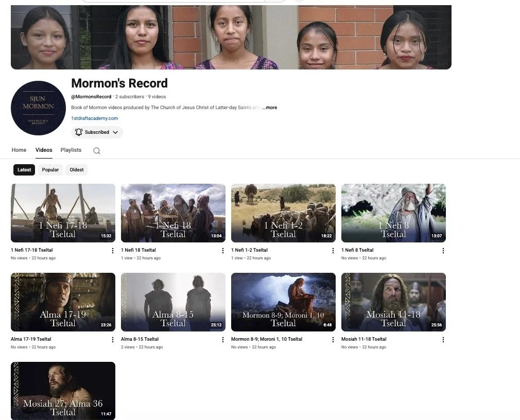Open more options for 1 Nefi 8 Tseltal

[x=443, y=251]
